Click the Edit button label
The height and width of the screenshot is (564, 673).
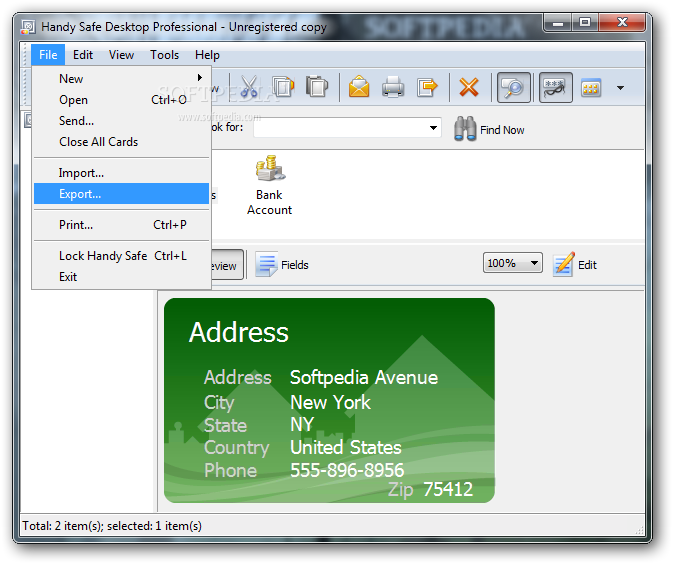587,265
